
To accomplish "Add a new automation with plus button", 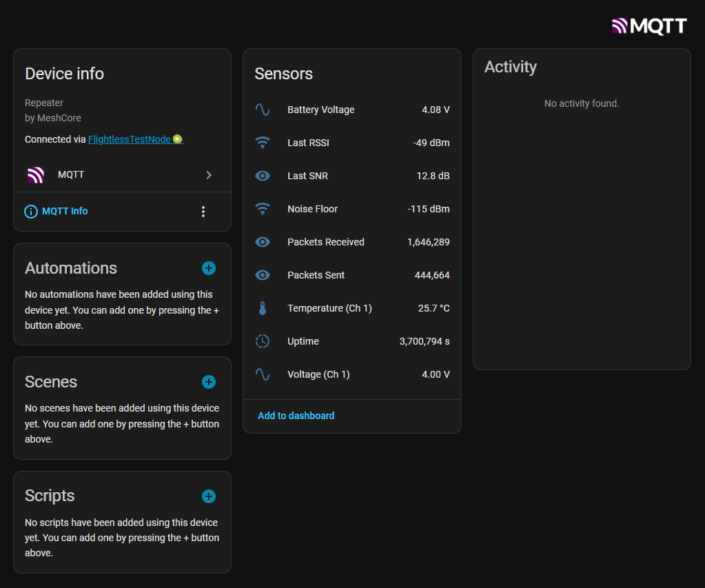I will (209, 268).
